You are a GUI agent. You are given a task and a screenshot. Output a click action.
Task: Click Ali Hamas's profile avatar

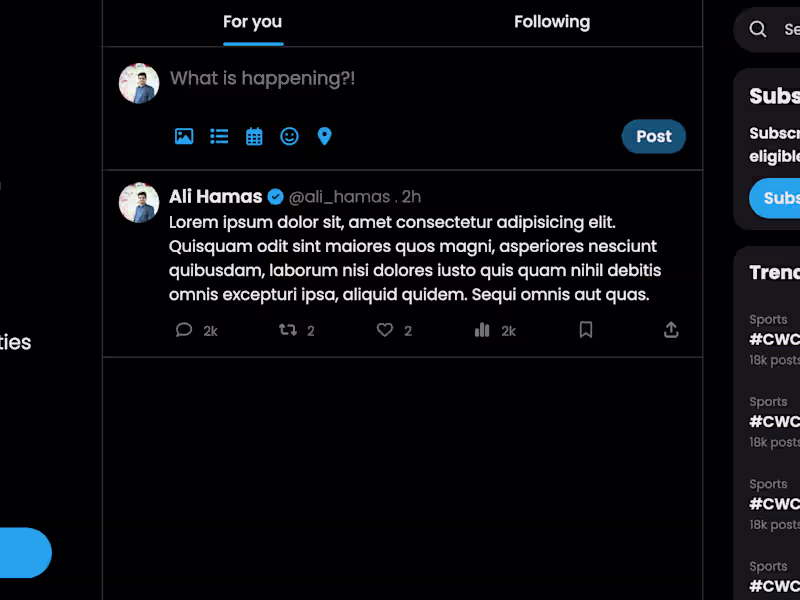138,203
